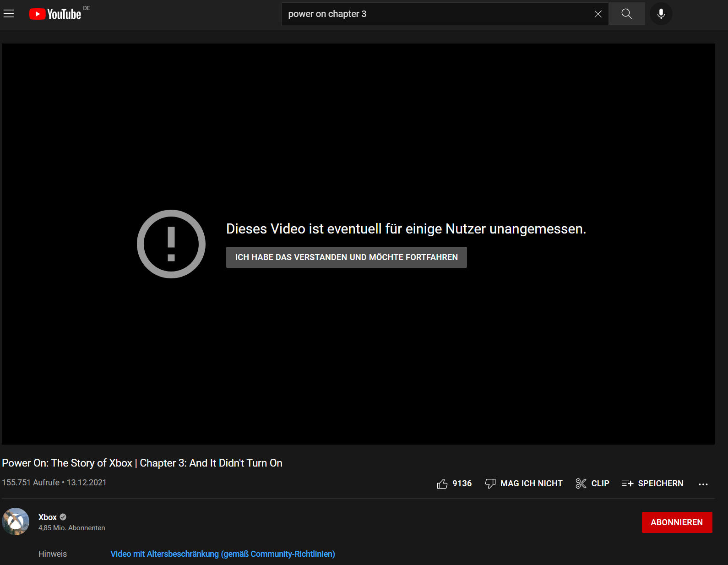Open the Xbox channel name link

click(48, 517)
